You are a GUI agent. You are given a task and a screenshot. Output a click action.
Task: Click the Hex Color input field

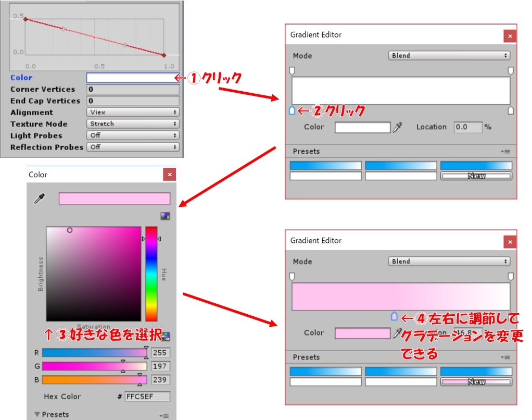(147, 397)
